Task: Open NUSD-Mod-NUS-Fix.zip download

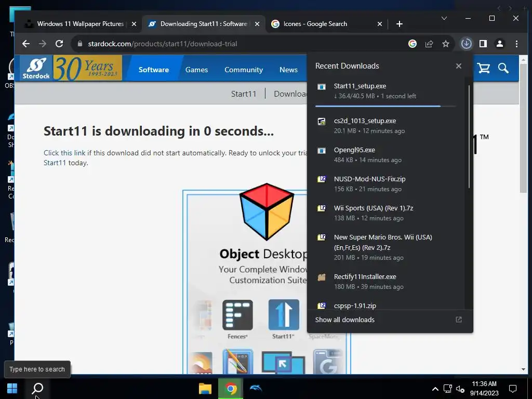Action: click(387, 184)
